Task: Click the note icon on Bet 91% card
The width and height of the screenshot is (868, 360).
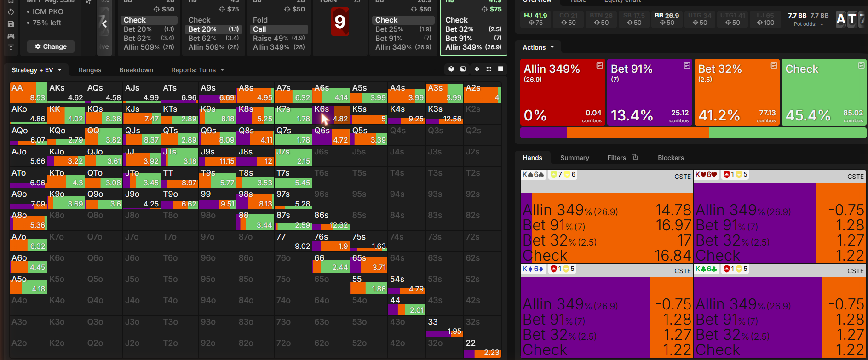Action: click(x=687, y=66)
